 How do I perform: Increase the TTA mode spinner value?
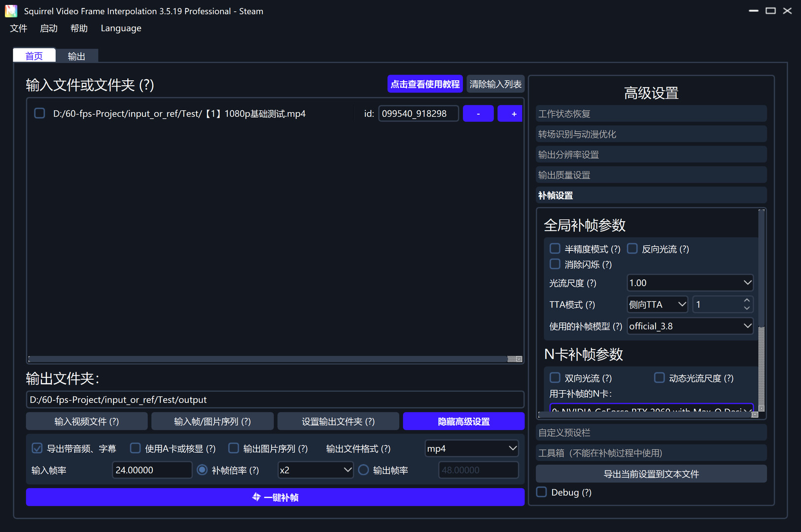click(x=747, y=300)
